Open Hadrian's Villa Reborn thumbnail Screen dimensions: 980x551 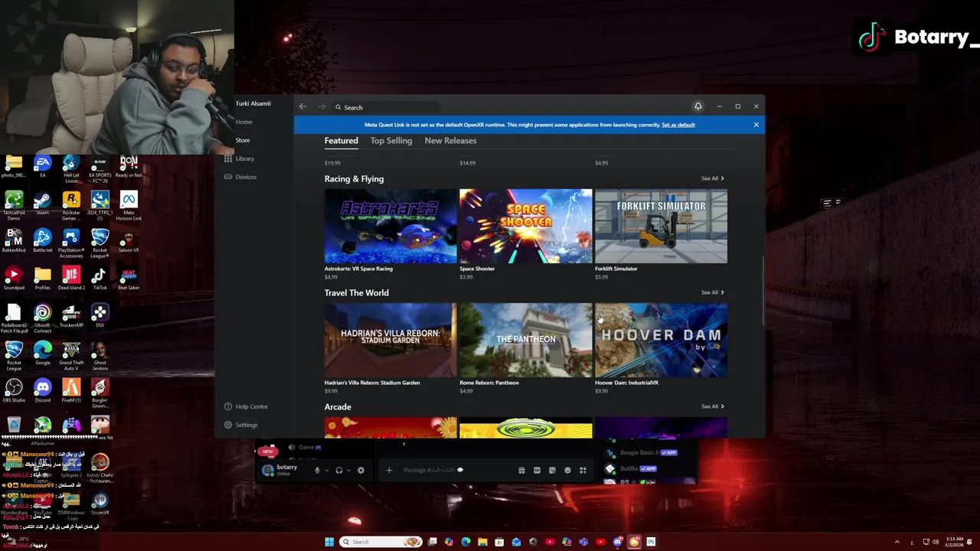pos(390,340)
